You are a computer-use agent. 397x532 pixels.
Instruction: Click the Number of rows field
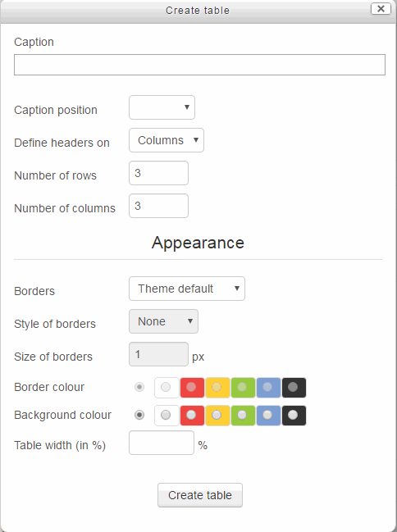(x=158, y=173)
